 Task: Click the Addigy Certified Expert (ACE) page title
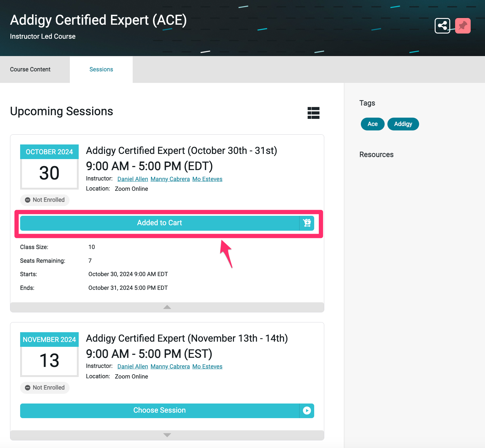pyautogui.click(x=98, y=20)
